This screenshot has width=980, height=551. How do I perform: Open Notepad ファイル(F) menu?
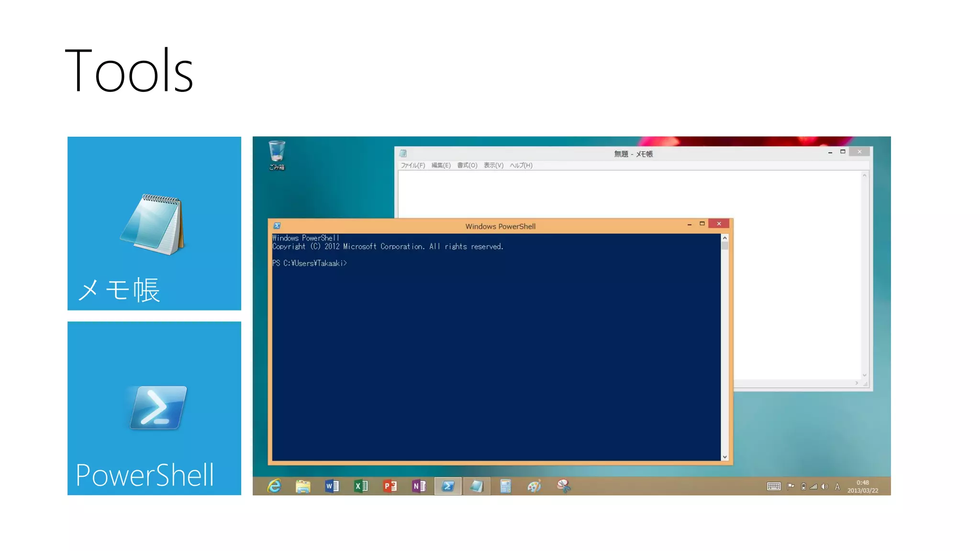(412, 165)
